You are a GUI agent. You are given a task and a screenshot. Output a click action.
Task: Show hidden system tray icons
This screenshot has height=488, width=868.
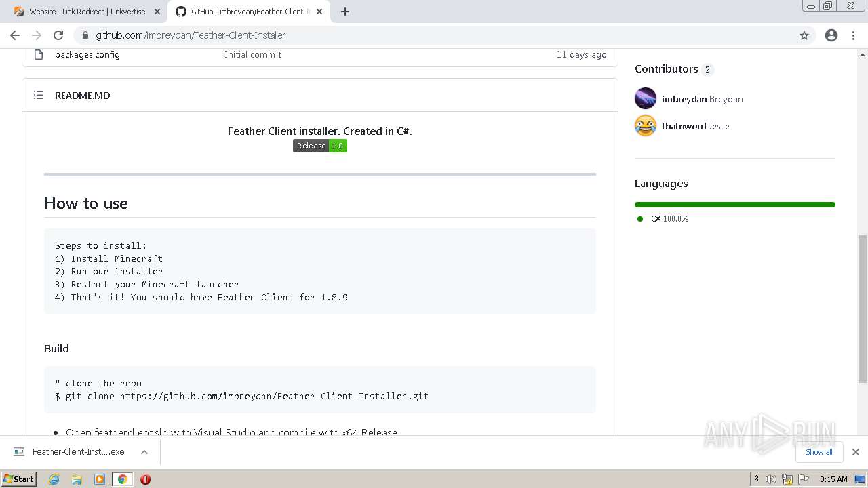756,479
